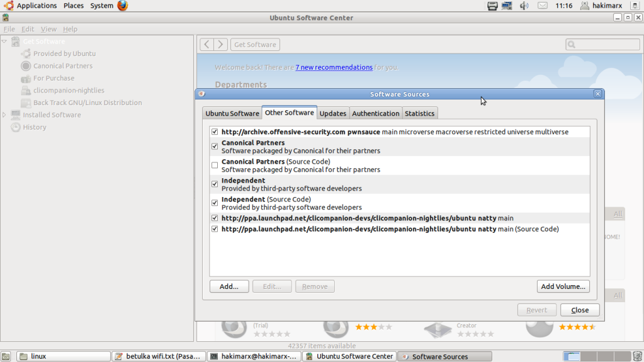
Task: Click the For Purchase icon
Action: tap(26, 78)
